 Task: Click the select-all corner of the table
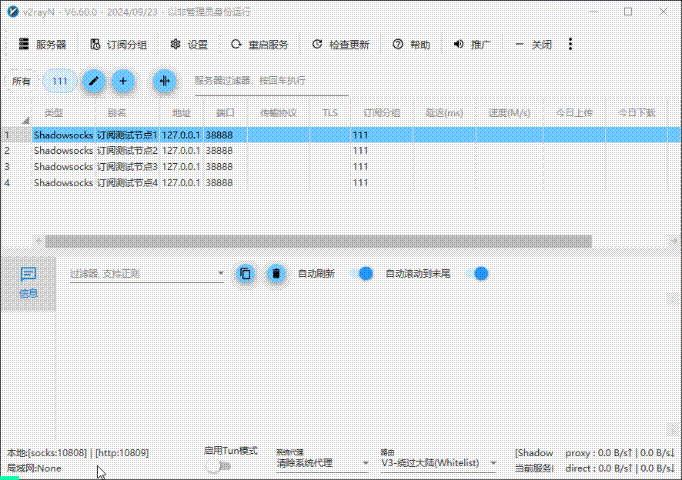(17, 114)
